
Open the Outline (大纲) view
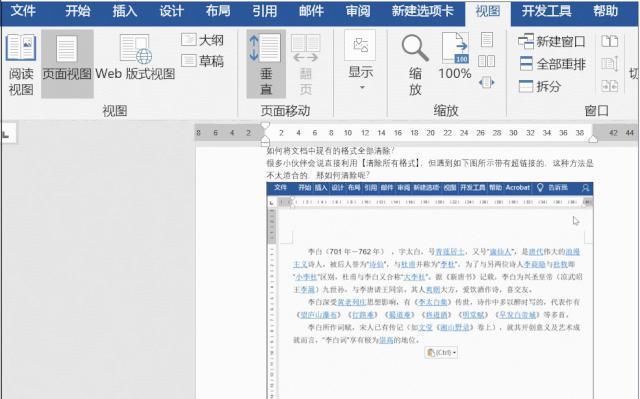point(203,40)
